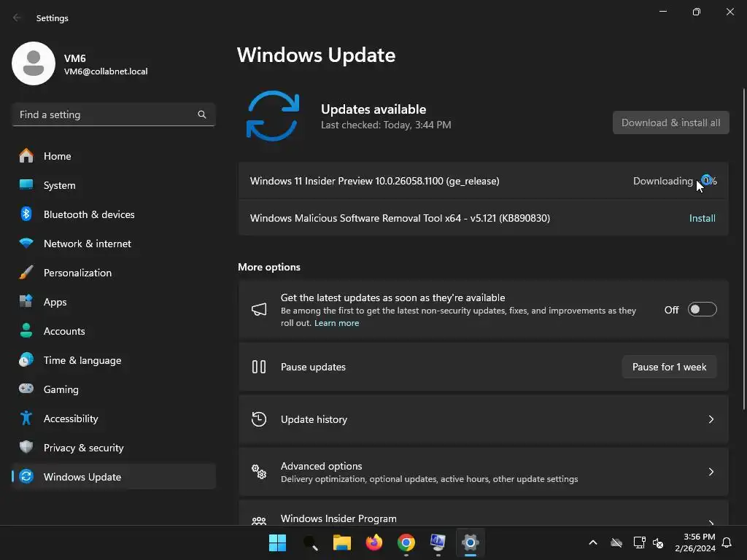Click the OneDrive cloud tray icon
Viewport: 747px width, 560px height.
pos(616,542)
